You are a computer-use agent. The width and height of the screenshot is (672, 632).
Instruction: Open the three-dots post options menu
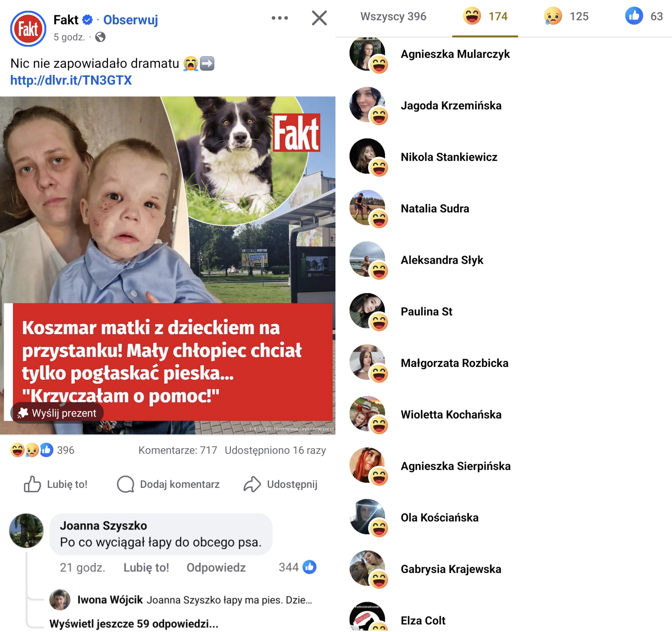click(x=280, y=18)
